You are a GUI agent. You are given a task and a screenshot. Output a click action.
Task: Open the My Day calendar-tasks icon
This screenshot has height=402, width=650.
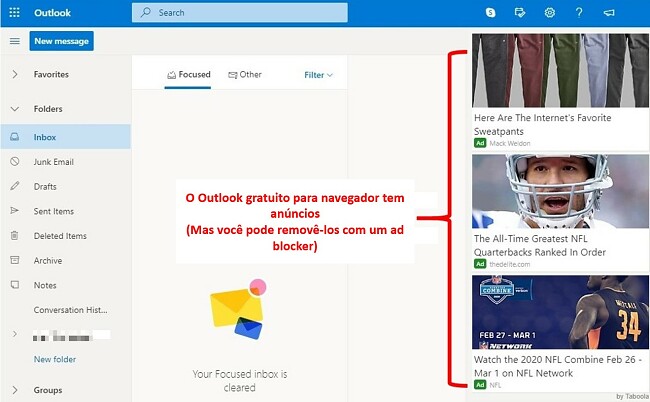[x=520, y=13]
